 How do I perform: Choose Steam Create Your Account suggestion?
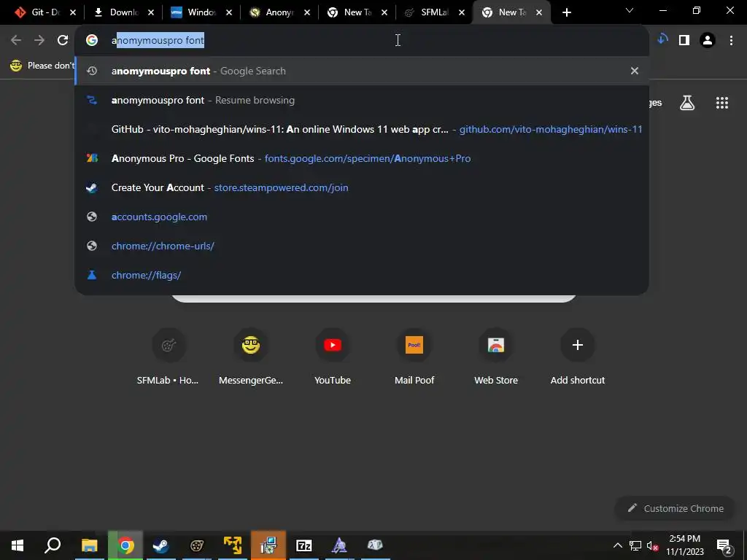coord(362,187)
